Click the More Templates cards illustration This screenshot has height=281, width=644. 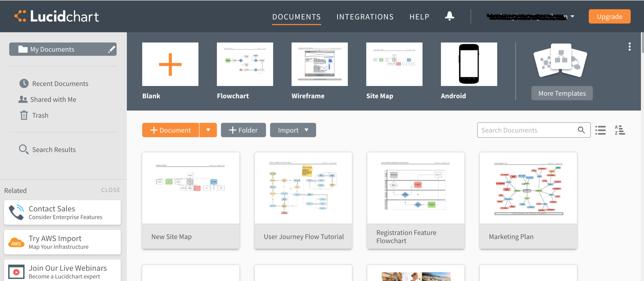click(x=560, y=60)
